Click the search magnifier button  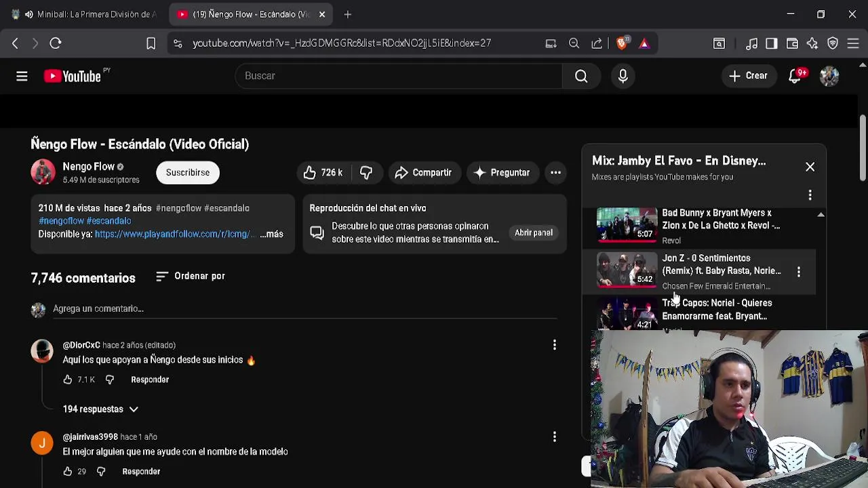click(x=581, y=76)
